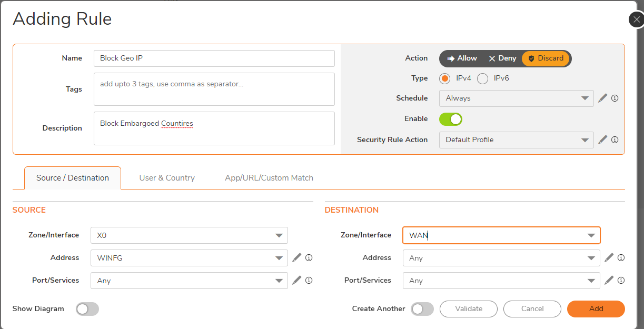Open the Schedule dropdown
This screenshot has width=644, height=329.
(x=584, y=98)
